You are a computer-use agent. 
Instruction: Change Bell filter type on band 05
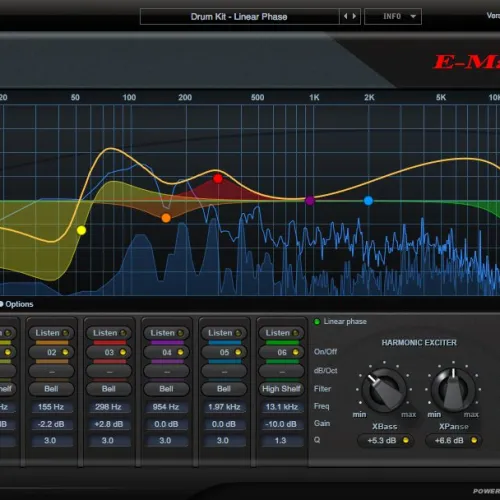coord(224,389)
